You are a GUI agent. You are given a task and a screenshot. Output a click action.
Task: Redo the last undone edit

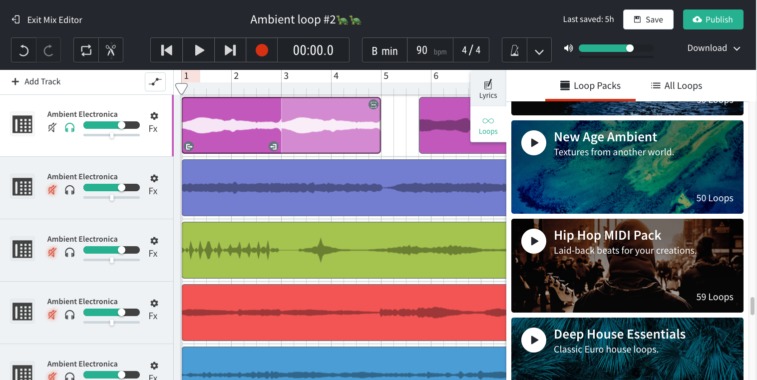(x=48, y=50)
